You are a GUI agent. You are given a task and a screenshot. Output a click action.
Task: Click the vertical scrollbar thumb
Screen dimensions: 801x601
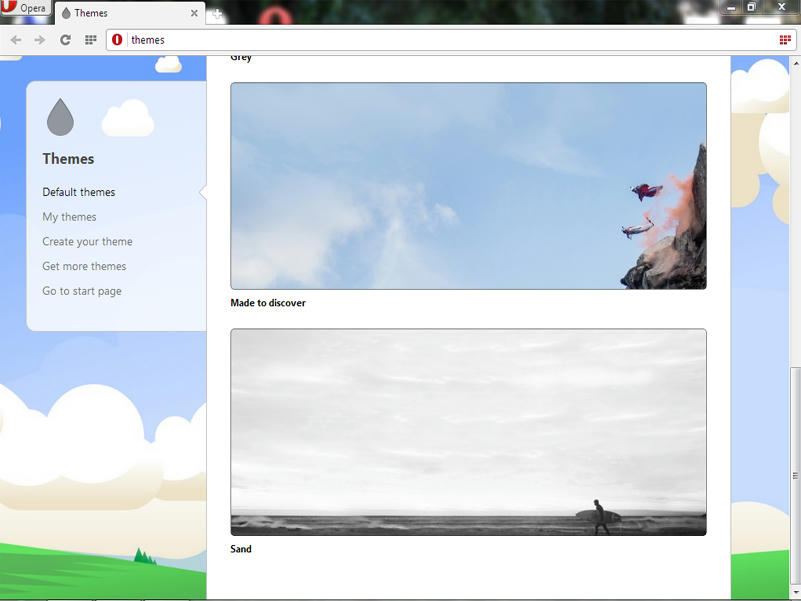coord(795,475)
